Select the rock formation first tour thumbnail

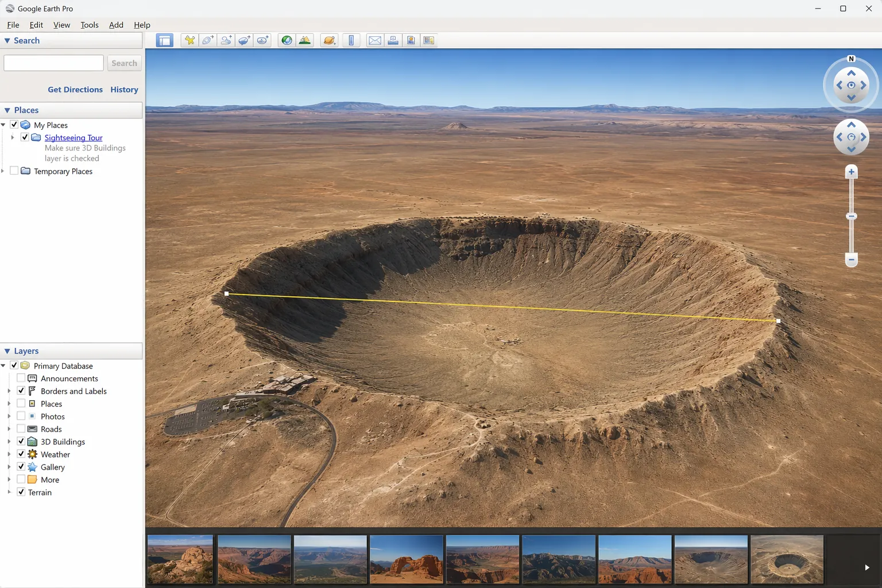click(x=180, y=559)
